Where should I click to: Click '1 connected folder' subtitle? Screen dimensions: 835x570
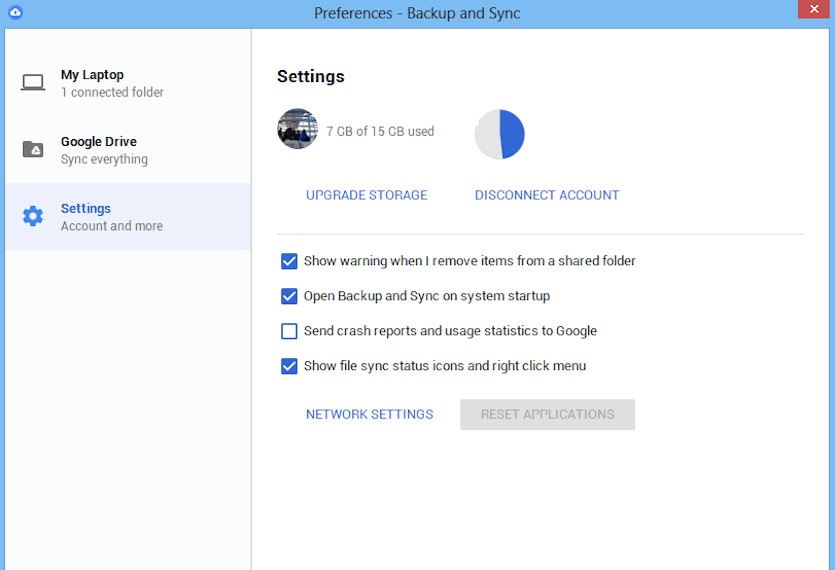[112, 92]
